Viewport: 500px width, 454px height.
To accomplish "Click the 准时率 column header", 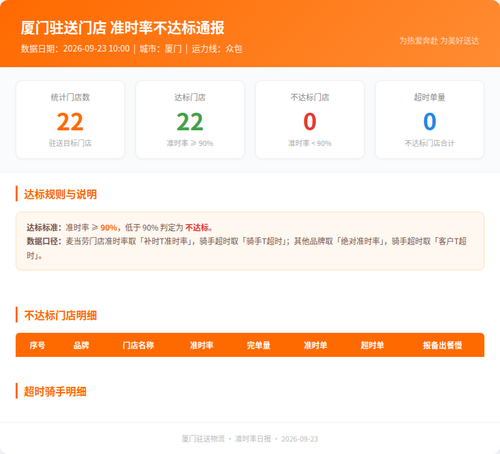I will pyautogui.click(x=202, y=345).
